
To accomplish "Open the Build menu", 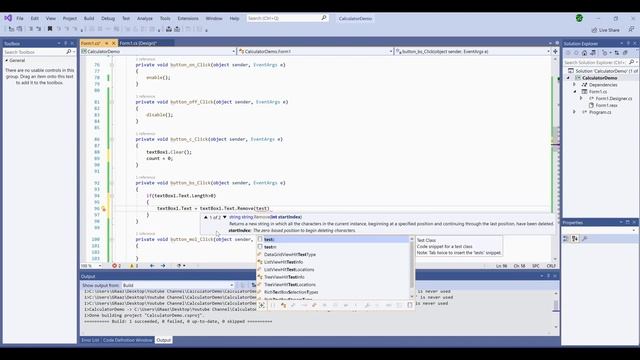I will pyautogui.click(x=89, y=18).
